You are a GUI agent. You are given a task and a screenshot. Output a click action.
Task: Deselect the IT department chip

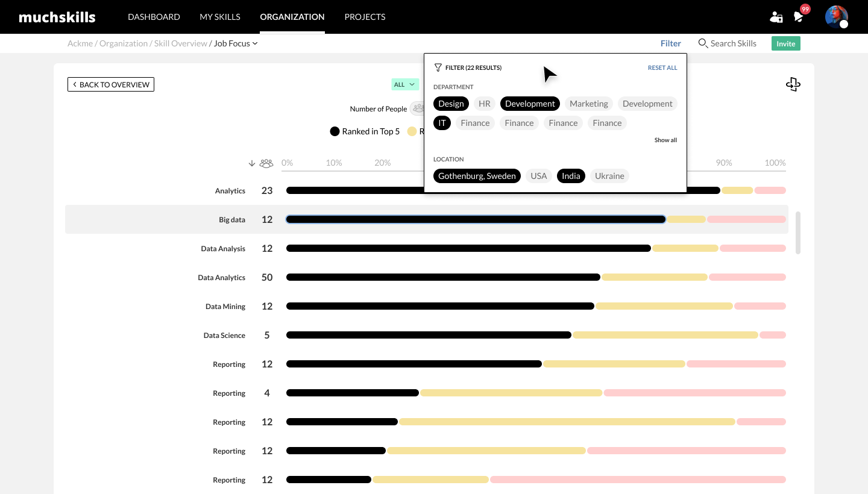pyautogui.click(x=442, y=123)
